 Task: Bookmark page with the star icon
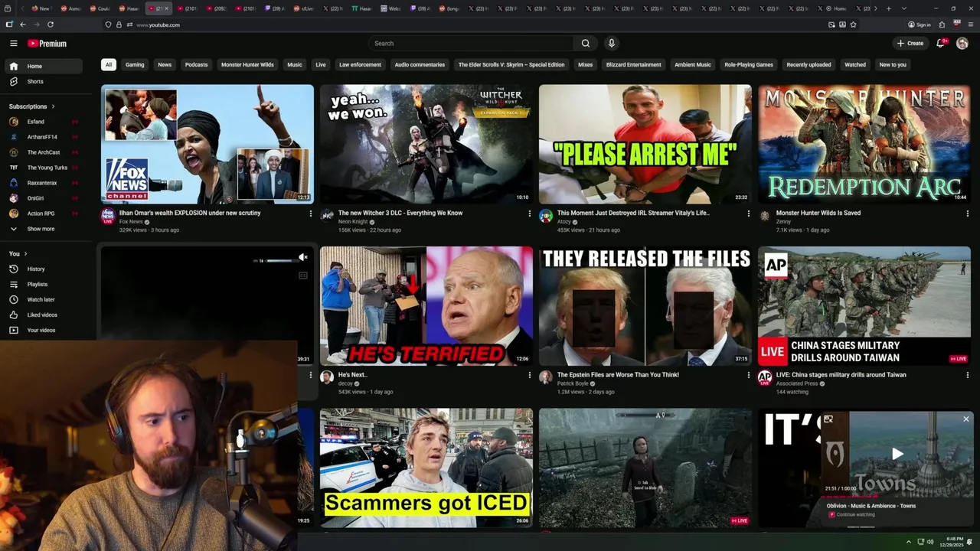click(x=853, y=24)
